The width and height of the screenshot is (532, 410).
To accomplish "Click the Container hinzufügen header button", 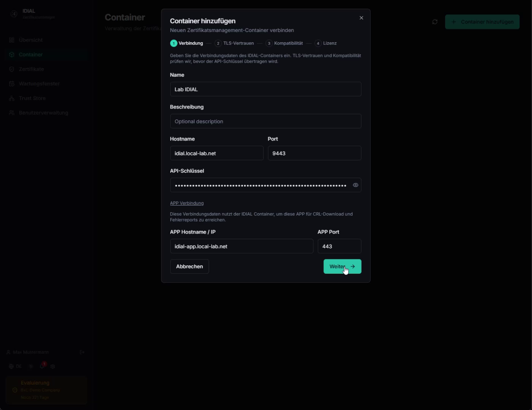I will tap(482, 22).
